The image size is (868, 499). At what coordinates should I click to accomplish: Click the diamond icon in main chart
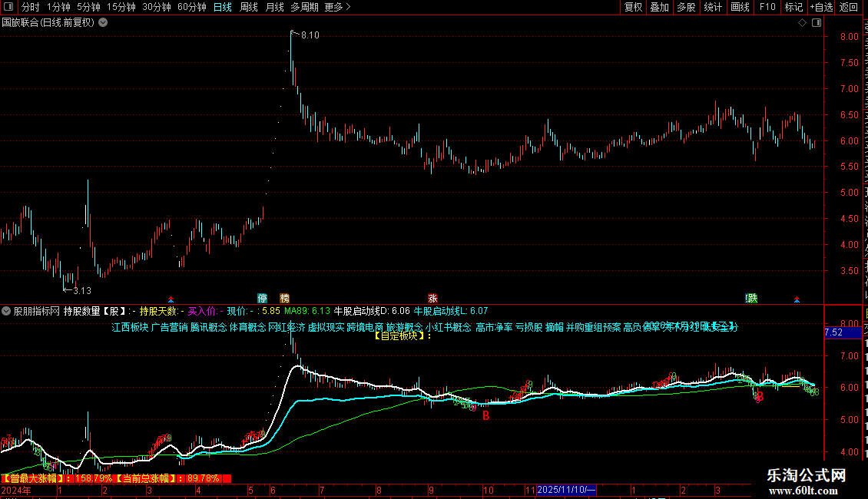802,23
